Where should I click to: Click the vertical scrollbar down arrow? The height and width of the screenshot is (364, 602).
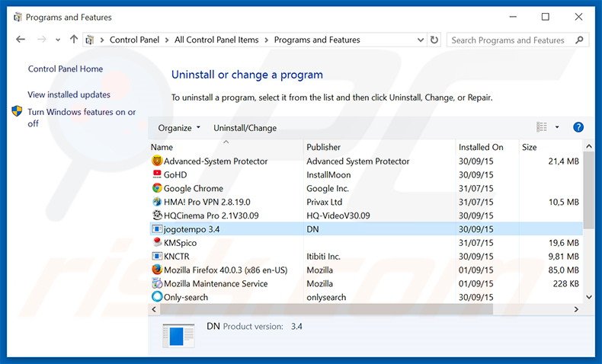click(589, 297)
